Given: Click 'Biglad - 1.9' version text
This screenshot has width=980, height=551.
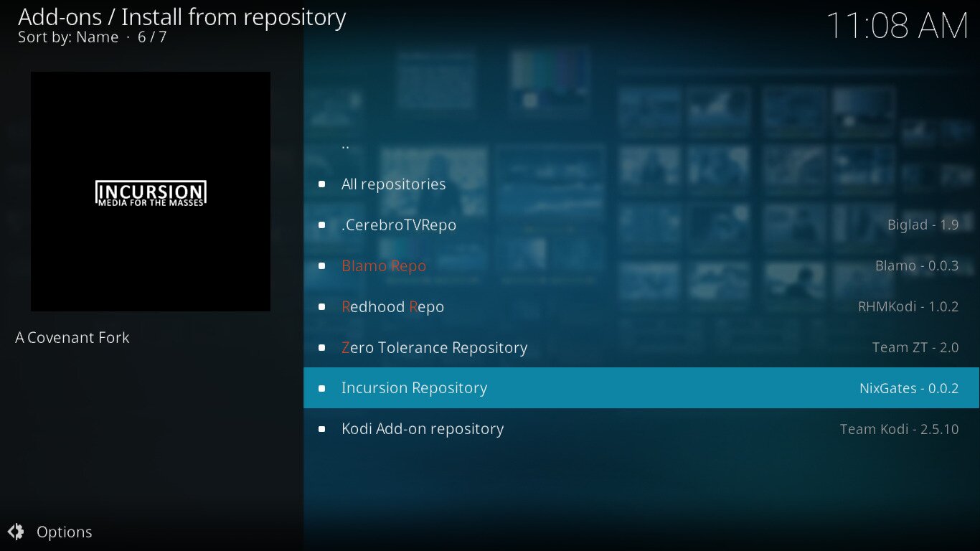Looking at the screenshot, I should [x=923, y=225].
